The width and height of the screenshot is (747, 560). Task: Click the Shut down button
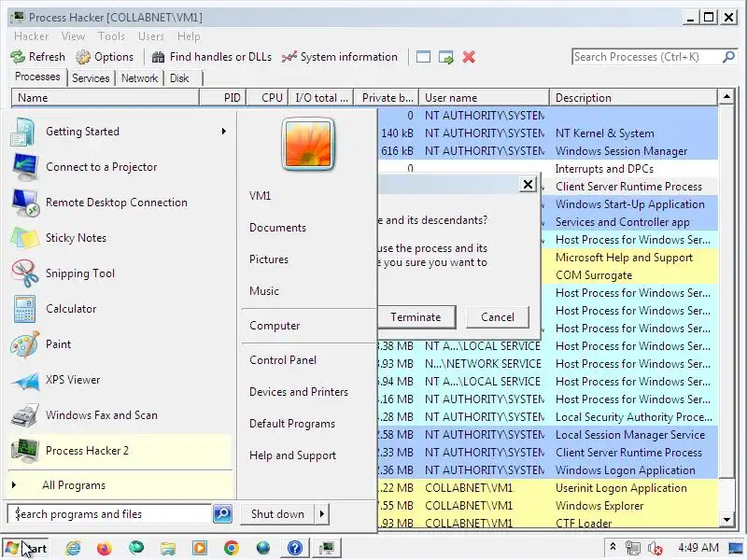point(277,514)
